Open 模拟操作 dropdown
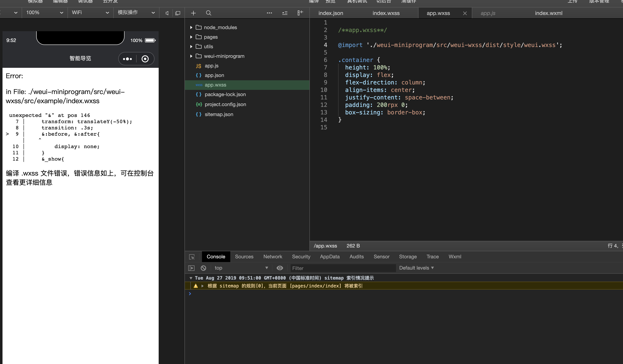The width and height of the screenshot is (623, 364). [136, 13]
